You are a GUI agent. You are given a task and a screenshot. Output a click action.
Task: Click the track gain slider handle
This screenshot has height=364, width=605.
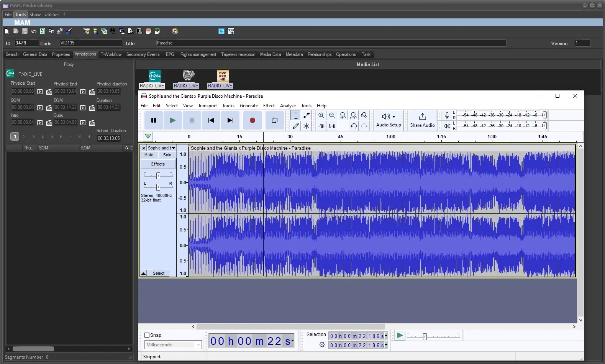coord(158,176)
